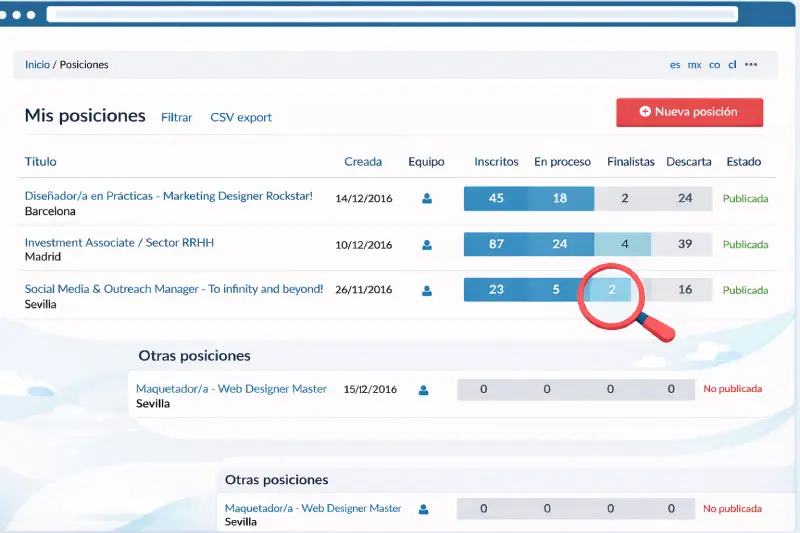Click the Equipo column header
The image size is (800, 533).
click(426, 162)
